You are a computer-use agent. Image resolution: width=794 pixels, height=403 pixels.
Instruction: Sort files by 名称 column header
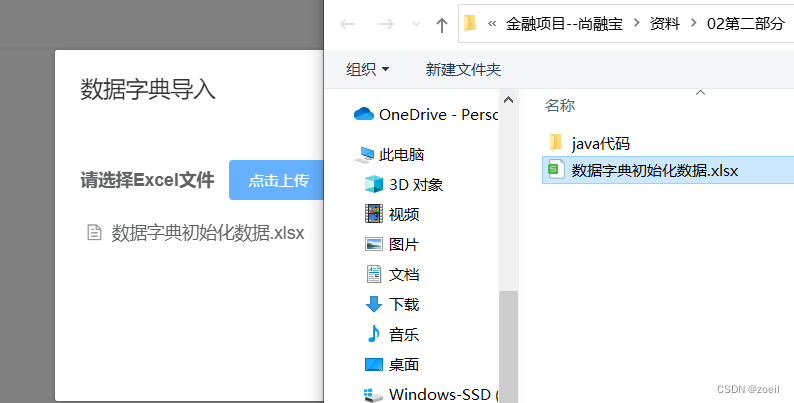(x=560, y=106)
